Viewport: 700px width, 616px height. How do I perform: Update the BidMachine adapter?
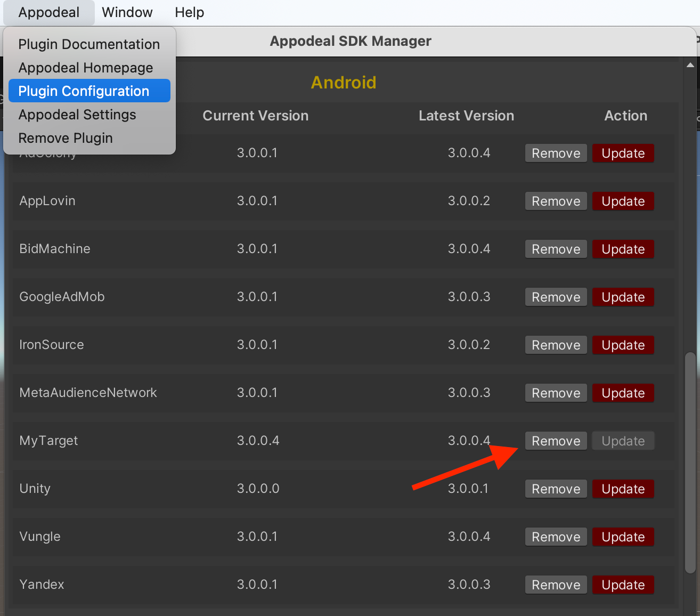pyautogui.click(x=623, y=249)
